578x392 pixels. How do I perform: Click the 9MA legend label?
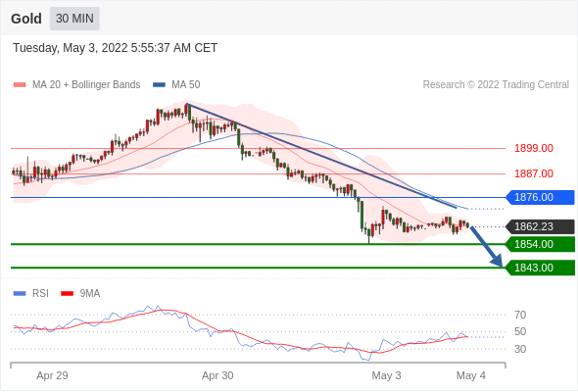[x=90, y=294]
